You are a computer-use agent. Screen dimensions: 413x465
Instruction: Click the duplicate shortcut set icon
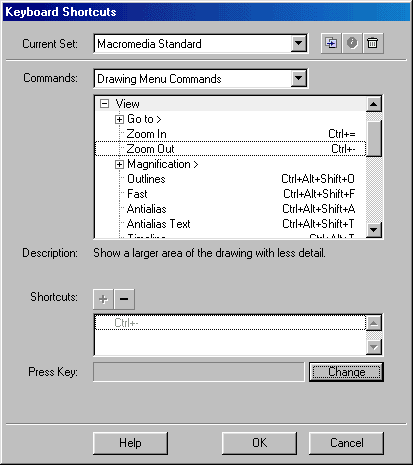[x=331, y=43]
